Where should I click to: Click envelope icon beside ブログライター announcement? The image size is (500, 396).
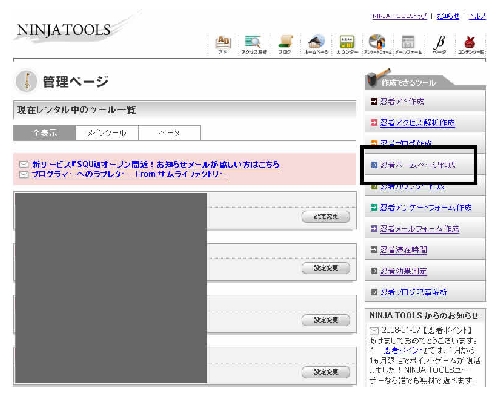pyautogui.click(x=23, y=174)
